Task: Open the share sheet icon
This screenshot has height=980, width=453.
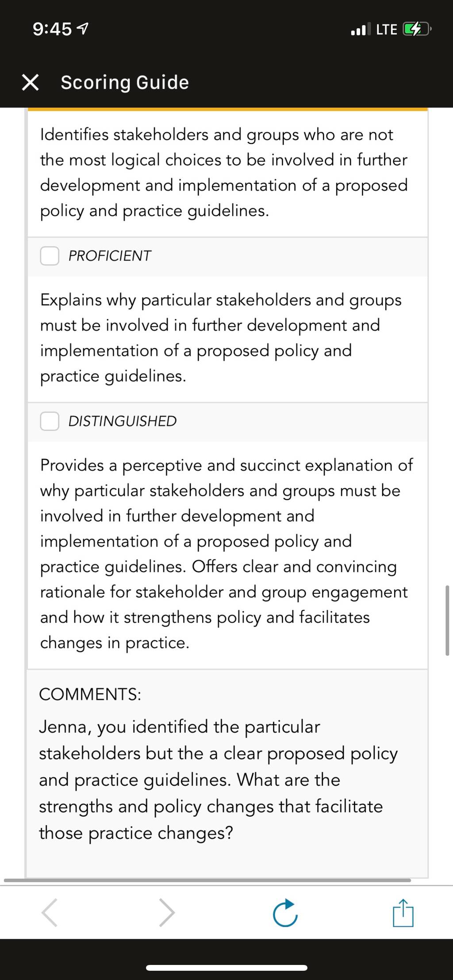Action: point(403,912)
